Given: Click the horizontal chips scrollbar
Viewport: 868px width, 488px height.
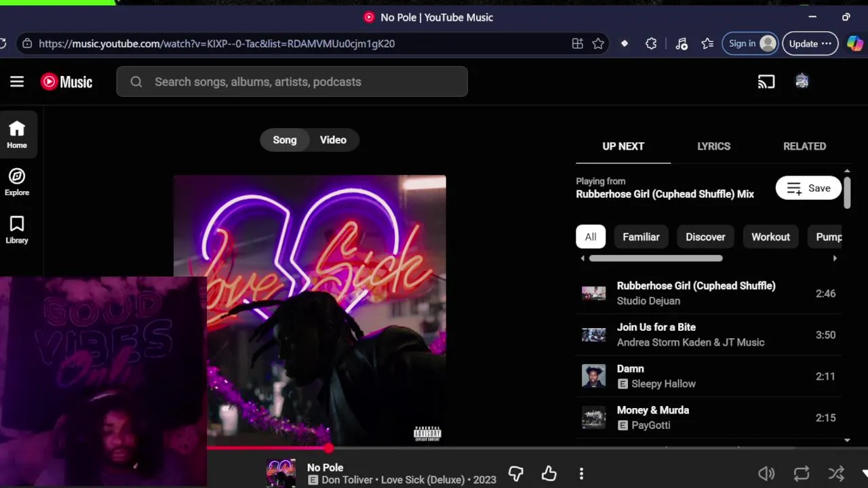Looking at the screenshot, I should 656,258.
